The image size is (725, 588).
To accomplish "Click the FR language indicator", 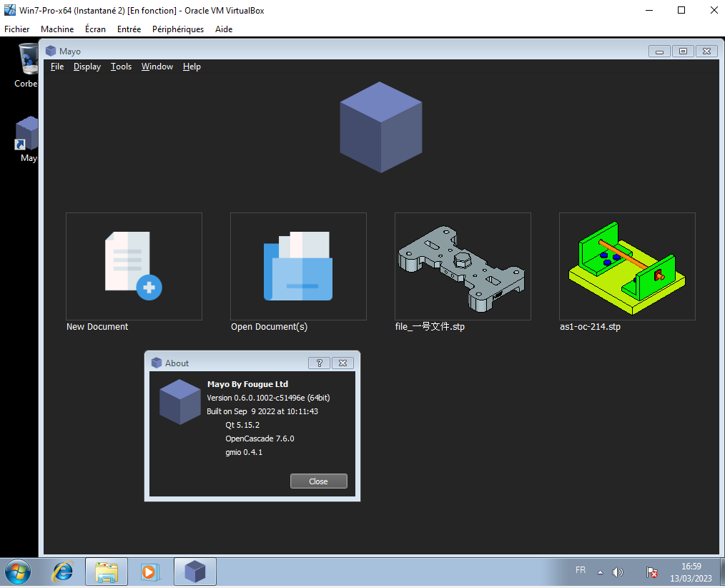I will pos(581,570).
